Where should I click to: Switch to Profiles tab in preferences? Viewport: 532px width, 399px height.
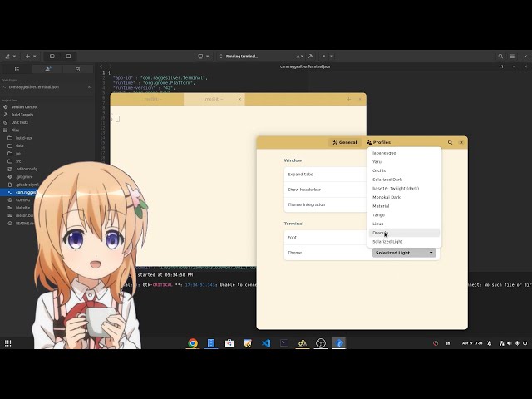click(x=379, y=142)
